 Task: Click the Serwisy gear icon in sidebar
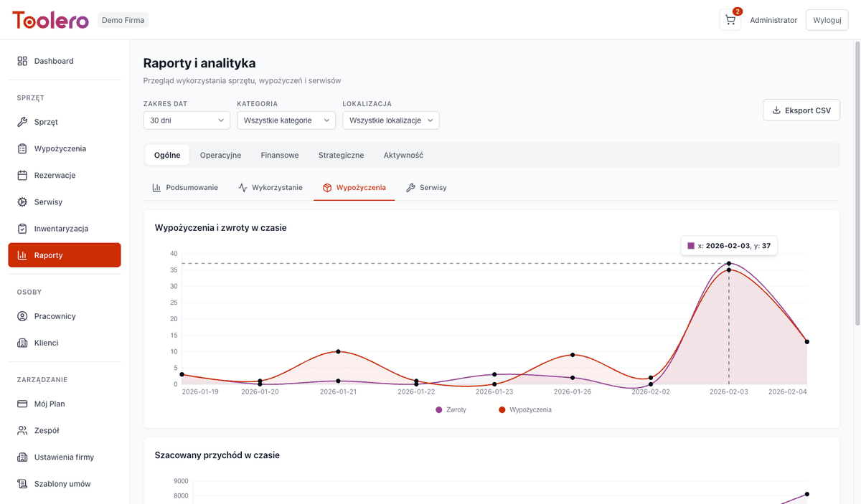22,202
